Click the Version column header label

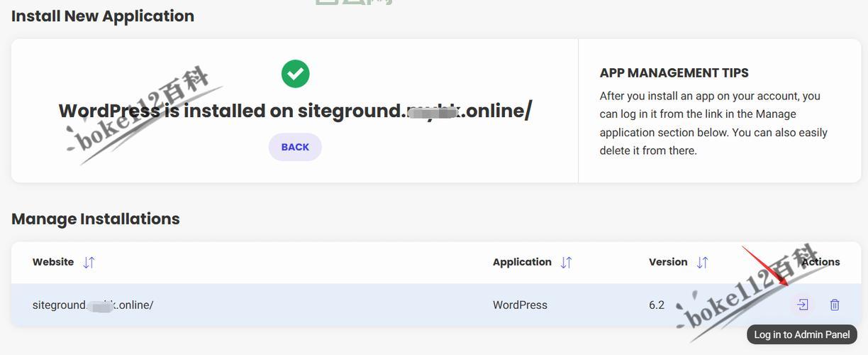click(668, 262)
